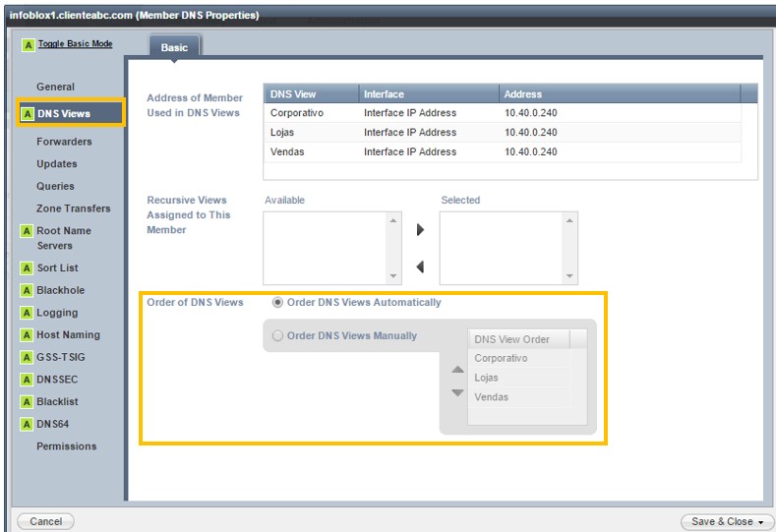Screen dimensions: 776x532
Task: Move selected view right with right arrow
Action: click(420, 230)
